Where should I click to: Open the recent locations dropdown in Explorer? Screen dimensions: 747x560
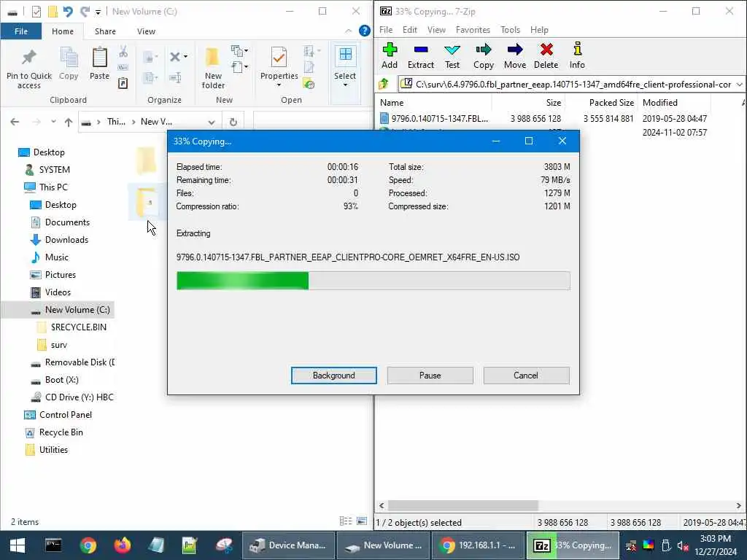coord(53,122)
